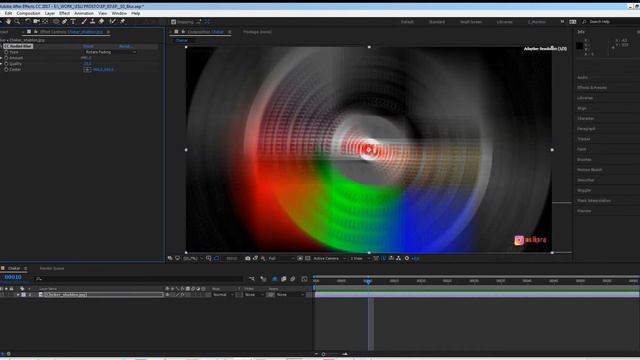The width and height of the screenshot is (640, 360).
Task: Open the resolution dropdown showing Full
Action: point(281,258)
